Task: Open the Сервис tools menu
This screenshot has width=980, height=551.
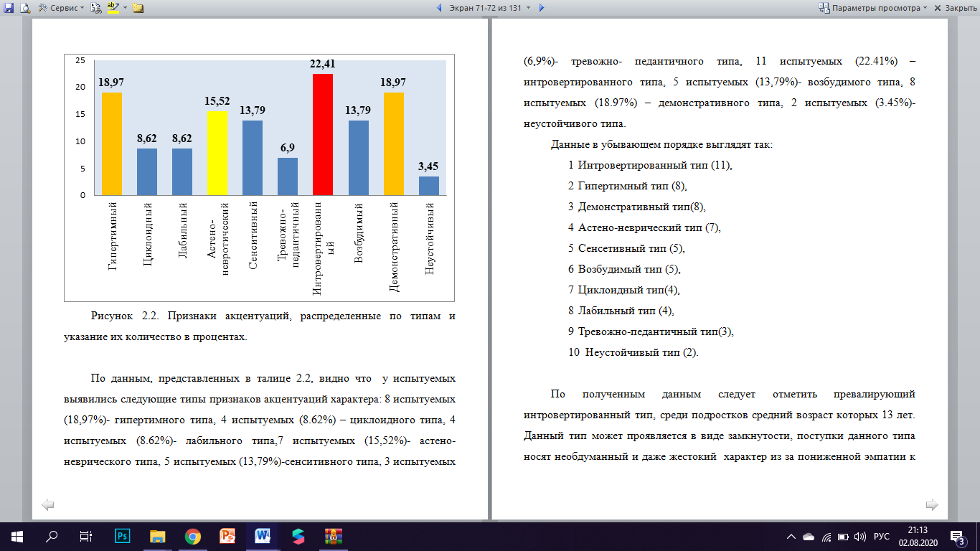Action: (x=60, y=9)
